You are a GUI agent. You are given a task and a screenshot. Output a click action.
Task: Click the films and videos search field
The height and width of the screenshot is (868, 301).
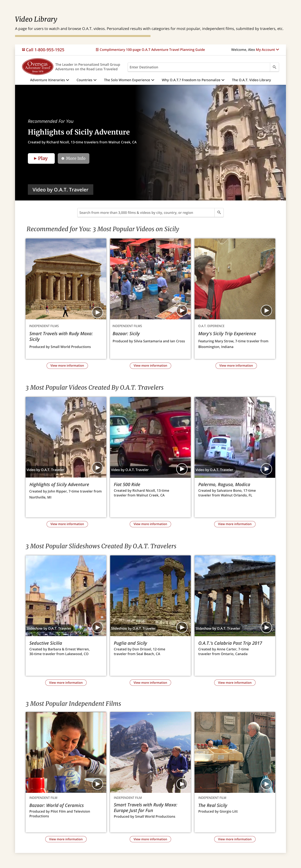click(x=146, y=213)
